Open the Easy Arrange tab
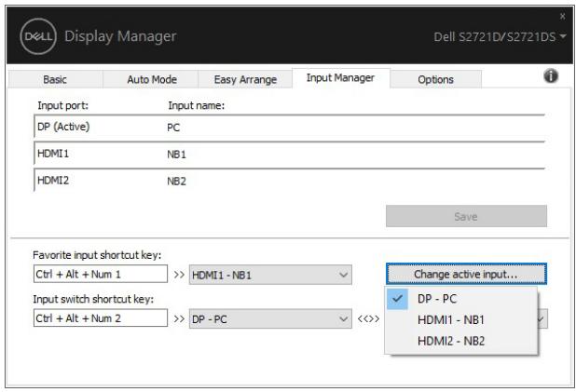 245,79
